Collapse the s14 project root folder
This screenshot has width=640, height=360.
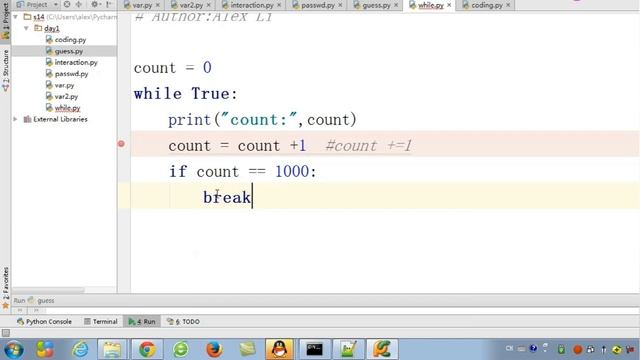(x=16, y=17)
